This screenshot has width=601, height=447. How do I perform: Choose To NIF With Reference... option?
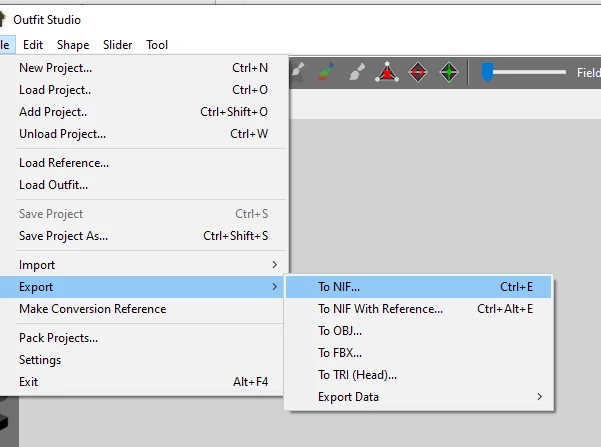419,309
